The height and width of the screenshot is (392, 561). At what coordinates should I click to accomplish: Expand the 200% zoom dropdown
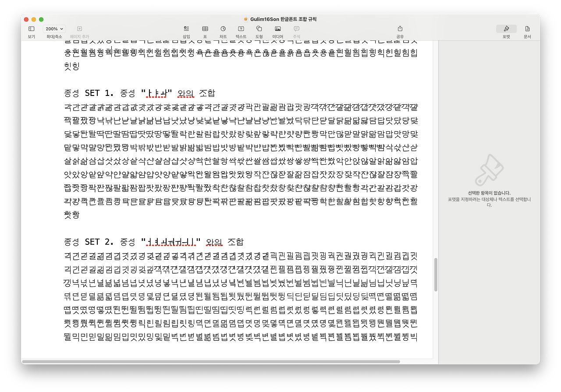(x=54, y=29)
